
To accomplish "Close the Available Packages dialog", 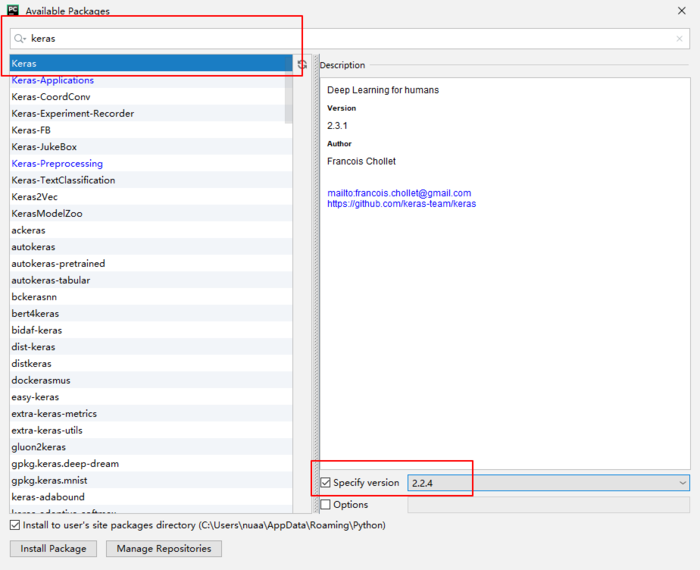I will click(681, 11).
